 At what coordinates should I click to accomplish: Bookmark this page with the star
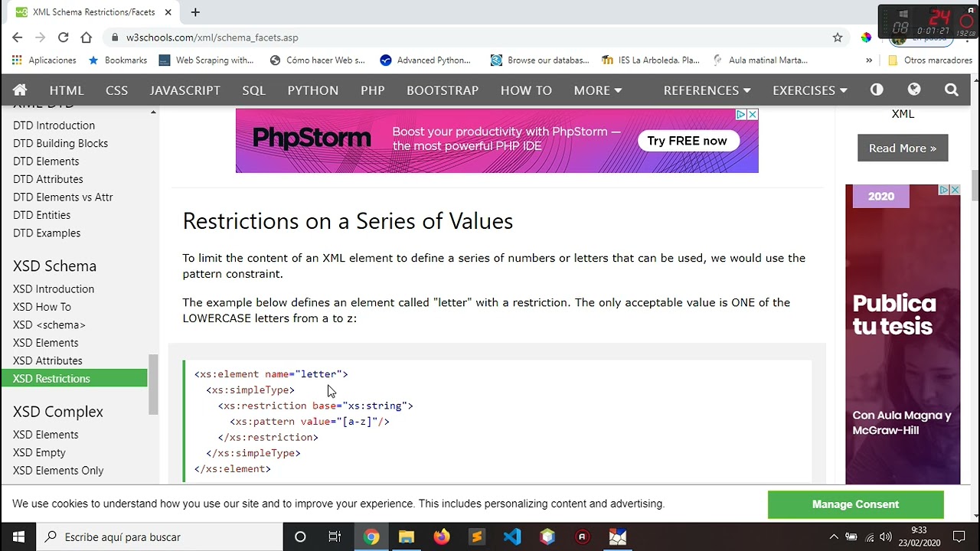pos(838,37)
